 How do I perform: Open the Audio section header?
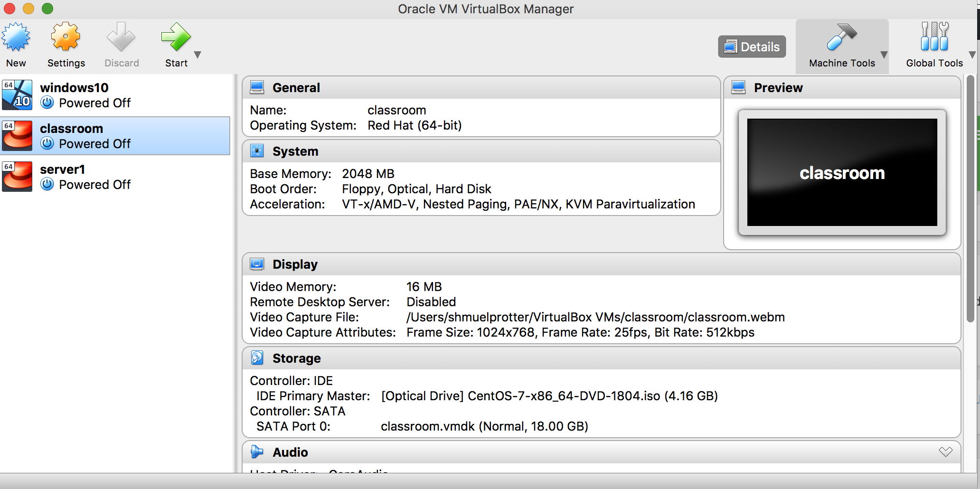602,452
